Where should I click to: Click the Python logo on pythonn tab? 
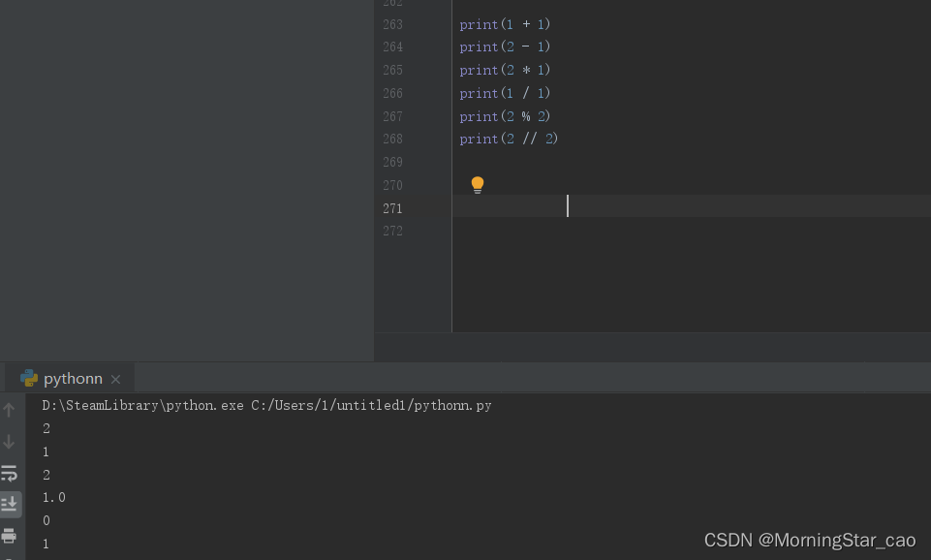point(29,379)
